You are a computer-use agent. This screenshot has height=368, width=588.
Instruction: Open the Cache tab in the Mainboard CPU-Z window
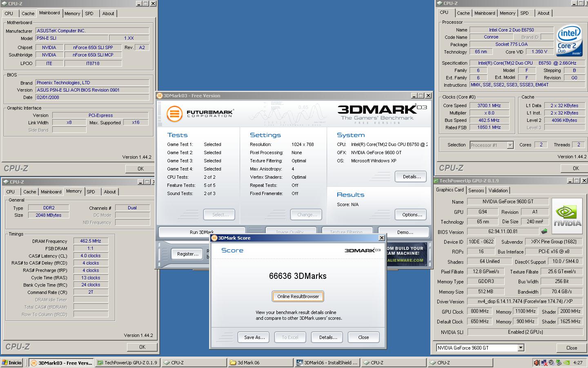pyautogui.click(x=28, y=13)
